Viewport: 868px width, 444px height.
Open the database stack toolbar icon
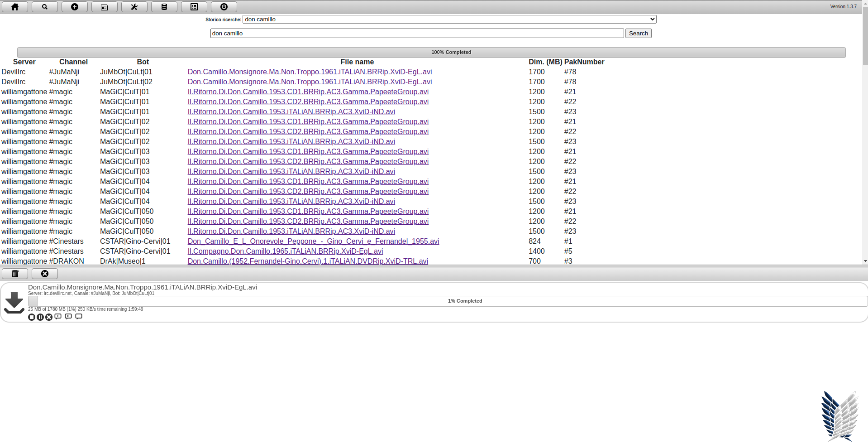(x=164, y=7)
